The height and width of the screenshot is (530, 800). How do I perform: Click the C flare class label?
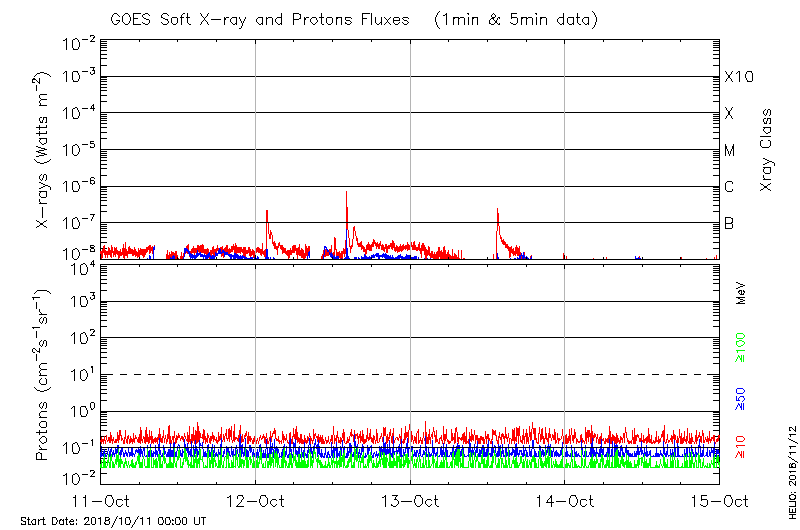point(729,187)
